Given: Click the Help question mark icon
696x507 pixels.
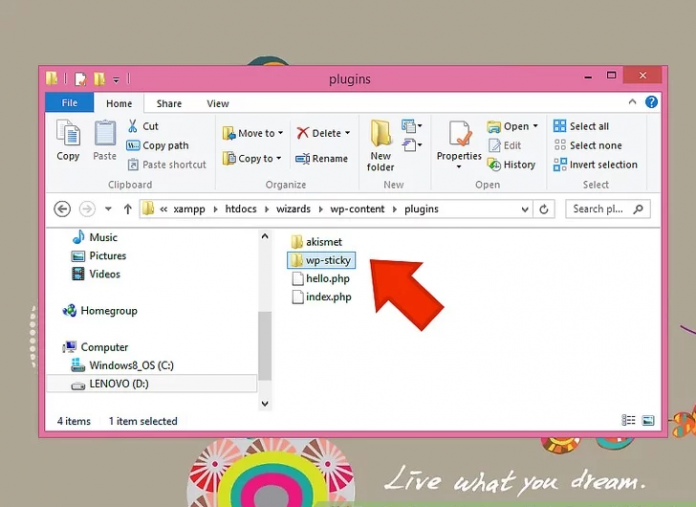Looking at the screenshot, I should (x=651, y=102).
